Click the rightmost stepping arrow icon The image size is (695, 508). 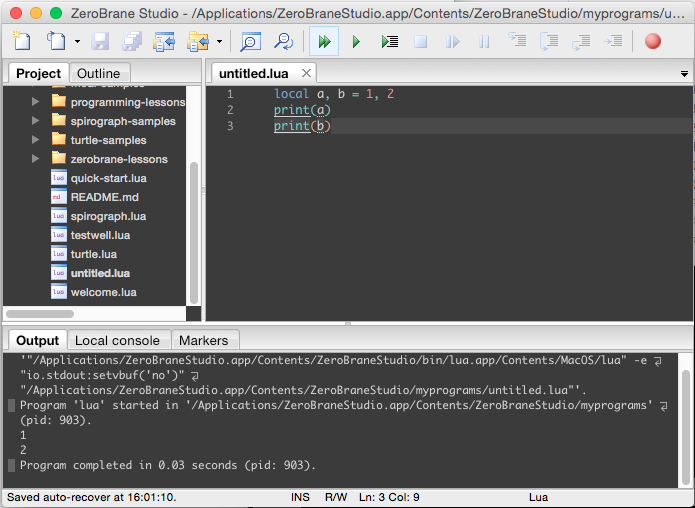[613, 42]
